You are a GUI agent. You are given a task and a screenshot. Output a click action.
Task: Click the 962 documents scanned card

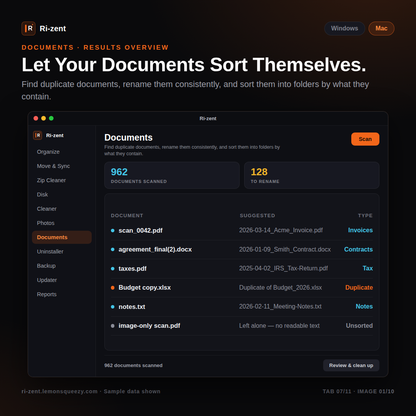coord(172,175)
